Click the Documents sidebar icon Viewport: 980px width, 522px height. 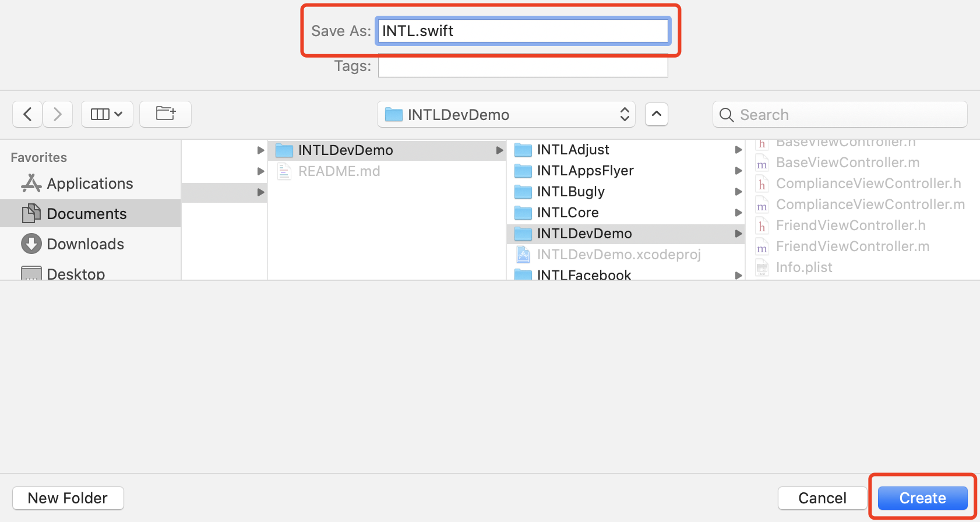pos(31,213)
